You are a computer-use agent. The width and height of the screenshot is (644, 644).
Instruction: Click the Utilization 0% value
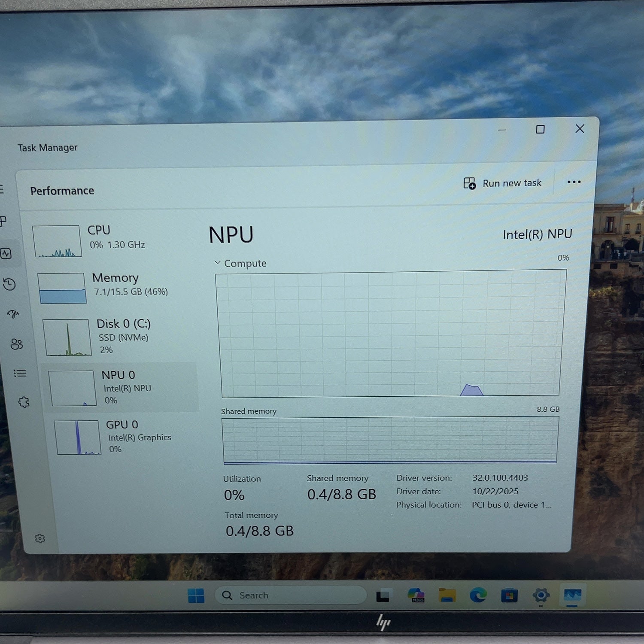coord(234,495)
